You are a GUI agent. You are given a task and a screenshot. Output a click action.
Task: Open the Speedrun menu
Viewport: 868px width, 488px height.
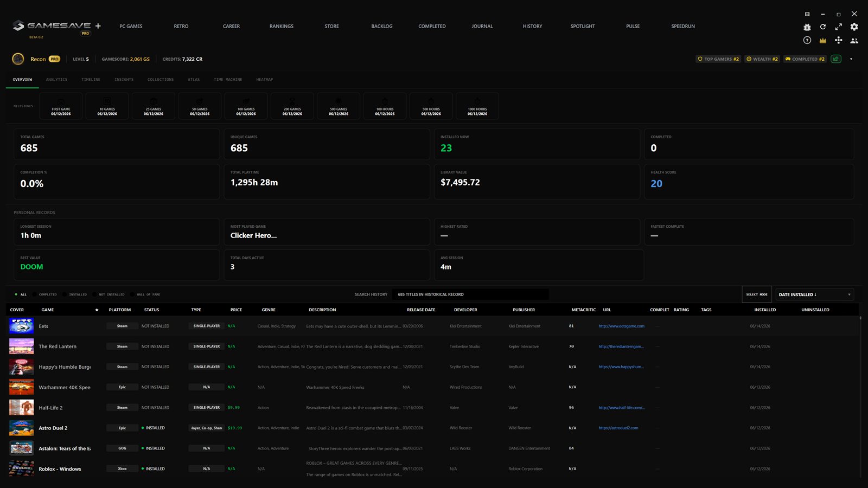(683, 26)
